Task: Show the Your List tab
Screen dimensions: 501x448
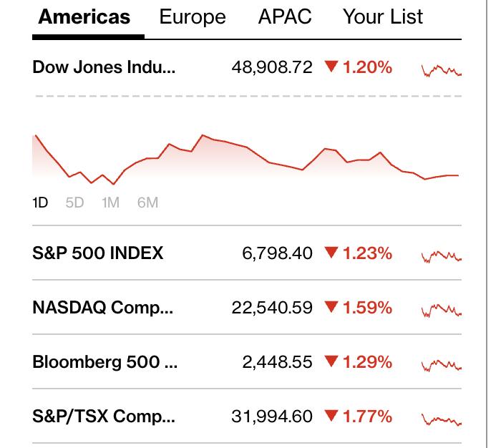Action: coord(383,17)
